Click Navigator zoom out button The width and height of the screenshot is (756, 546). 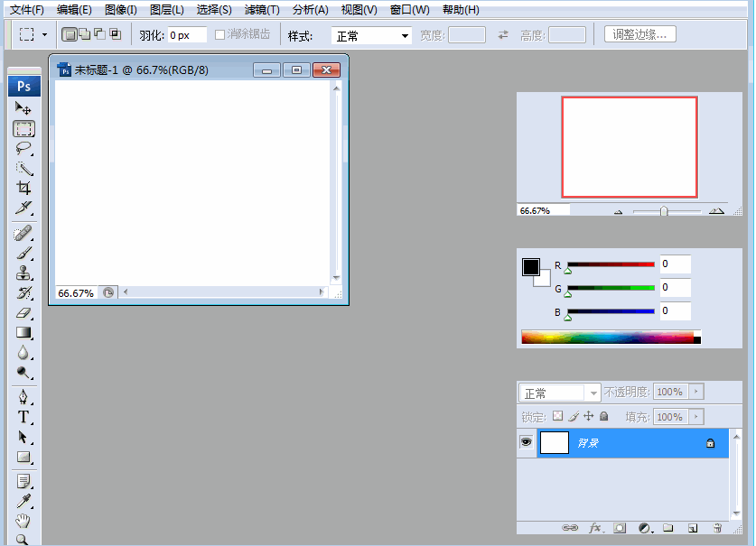pyautogui.click(x=618, y=211)
